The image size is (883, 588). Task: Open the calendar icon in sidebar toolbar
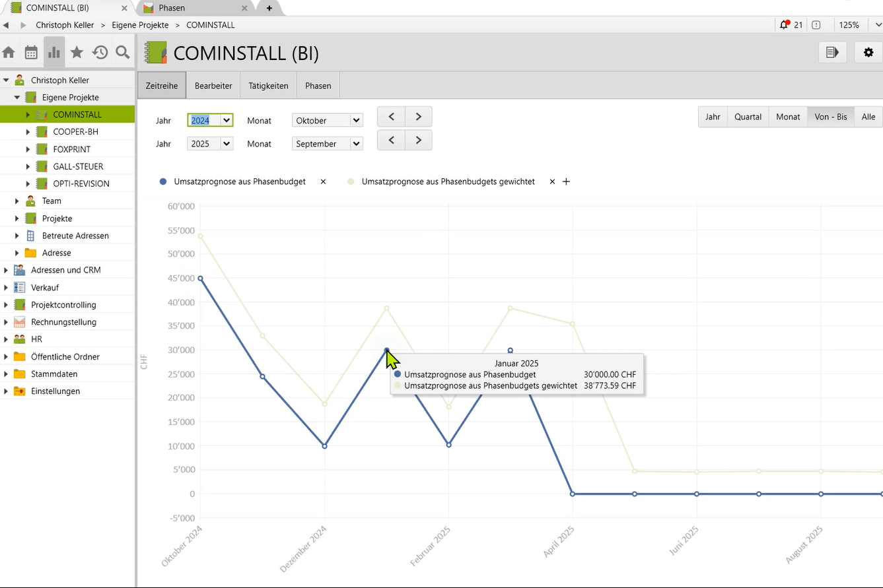(x=31, y=53)
